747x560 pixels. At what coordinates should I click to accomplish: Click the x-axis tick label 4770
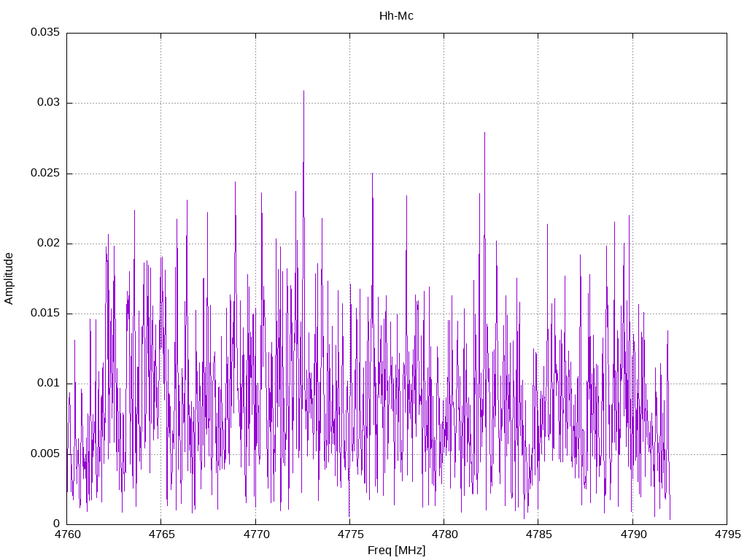pyautogui.click(x=256, y=534)
